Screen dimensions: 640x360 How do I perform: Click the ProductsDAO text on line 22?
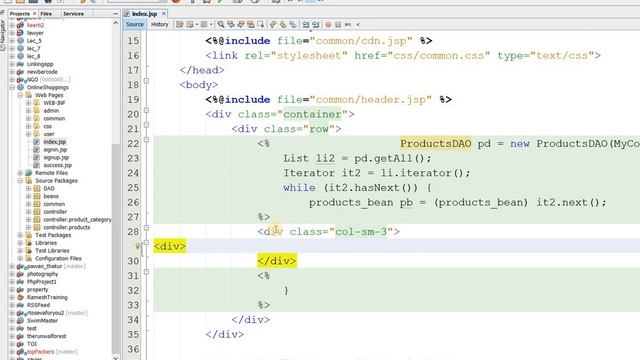tap(436, 144)
